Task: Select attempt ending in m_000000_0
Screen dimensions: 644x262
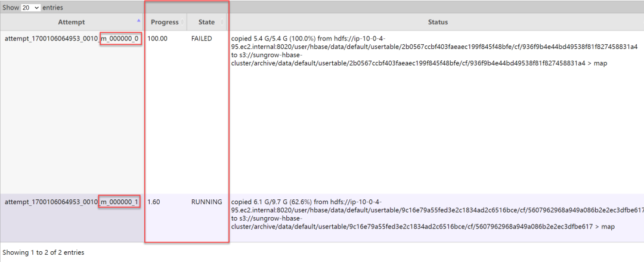Action: pyautogui.click(x=72, y=39)
